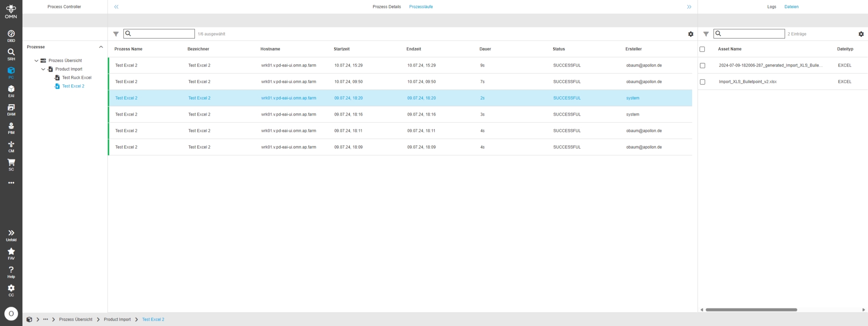Open process table settings gear
Screen dimensions: 868x326
(x=690, y=34)
